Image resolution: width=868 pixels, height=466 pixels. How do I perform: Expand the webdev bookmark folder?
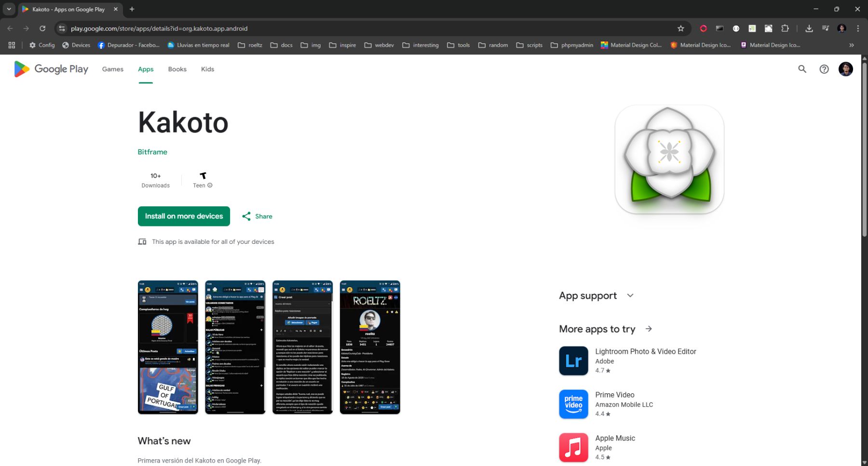379,45
